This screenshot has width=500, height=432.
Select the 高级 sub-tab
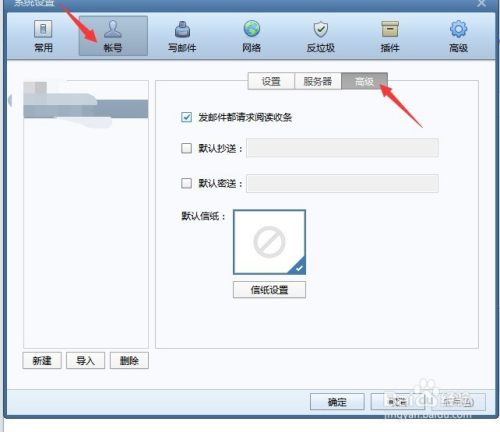364,81
